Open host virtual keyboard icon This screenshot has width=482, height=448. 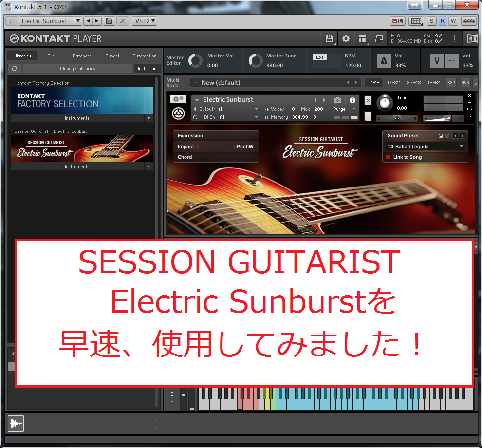(x=469, y=21)
